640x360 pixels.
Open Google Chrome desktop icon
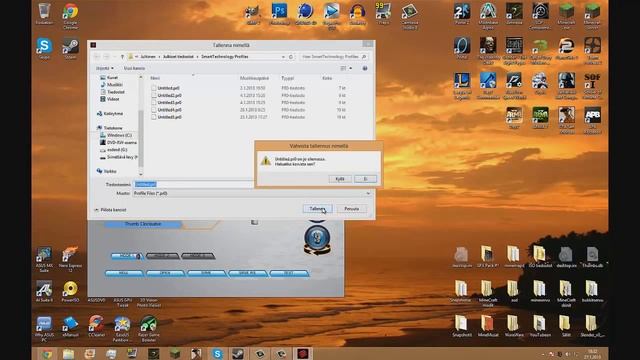click(70, 16)
